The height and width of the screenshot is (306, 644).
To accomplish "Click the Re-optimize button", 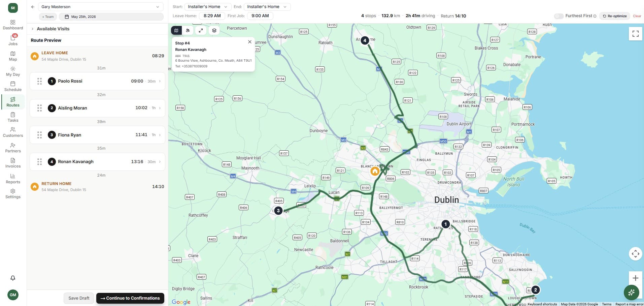I will pyautogui.click(x=615, y=16).
